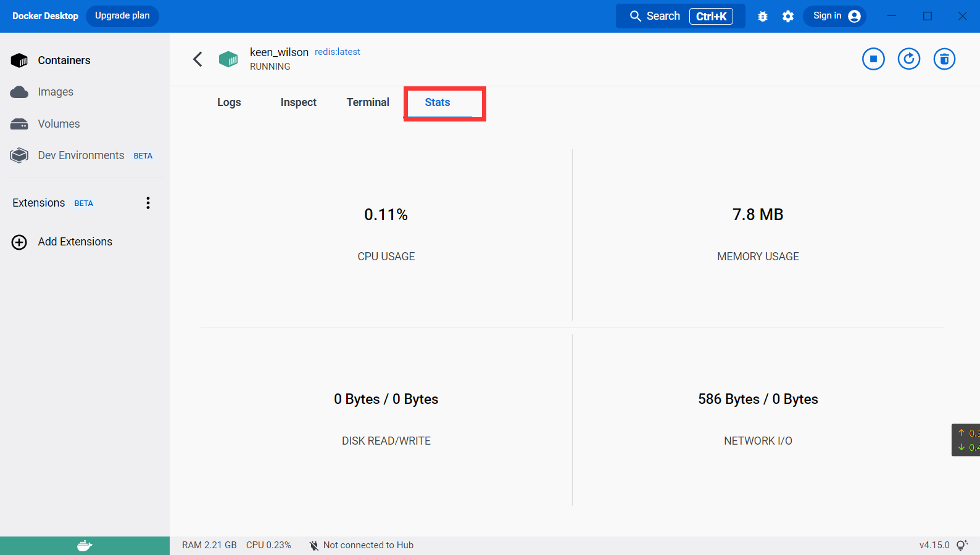Open the troubleshoot bug icon
Viewport: 980px width, 555px height.
[x=763, y=17]
